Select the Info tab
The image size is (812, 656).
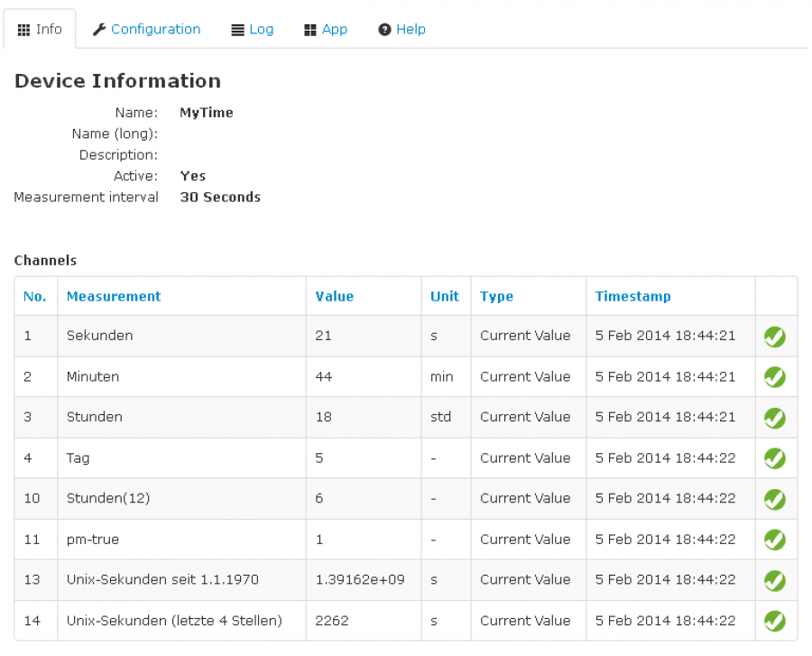pyautogui.click(x=40, y=29)
